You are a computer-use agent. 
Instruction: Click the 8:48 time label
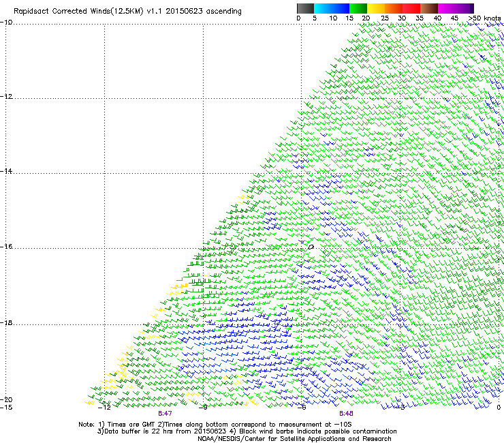346,414
